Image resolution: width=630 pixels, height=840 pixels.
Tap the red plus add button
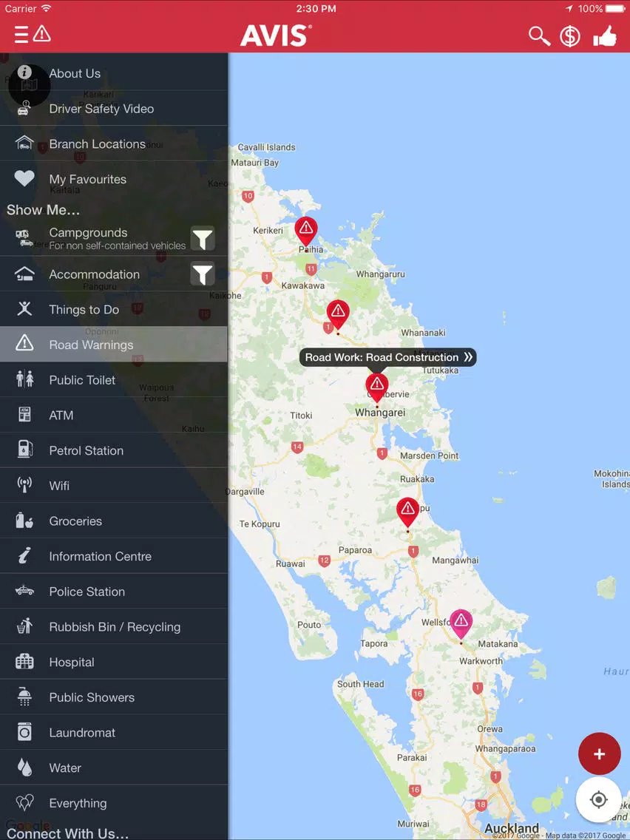599,753
